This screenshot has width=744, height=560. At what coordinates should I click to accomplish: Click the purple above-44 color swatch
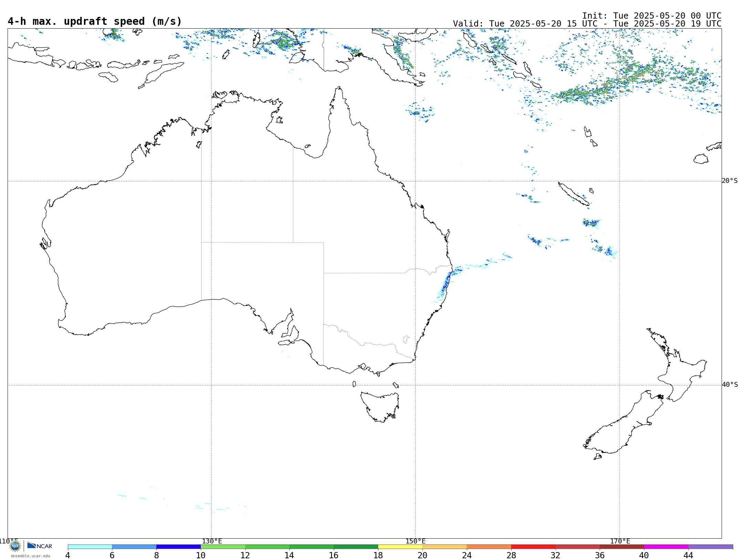pos(711,547)
